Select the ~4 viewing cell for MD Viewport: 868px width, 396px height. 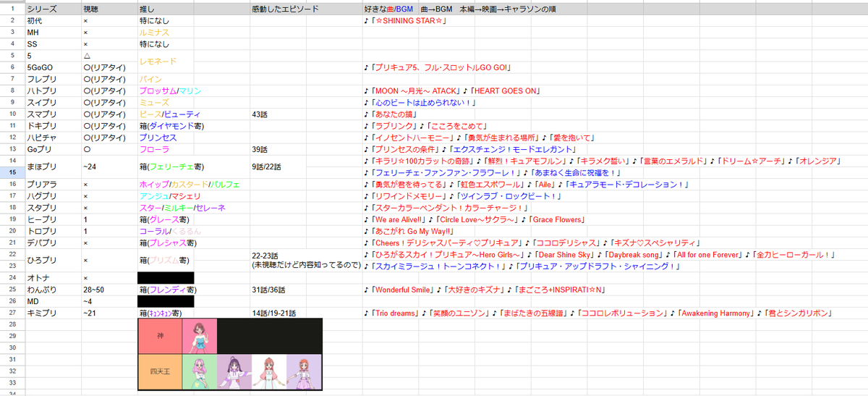point(109,301)
